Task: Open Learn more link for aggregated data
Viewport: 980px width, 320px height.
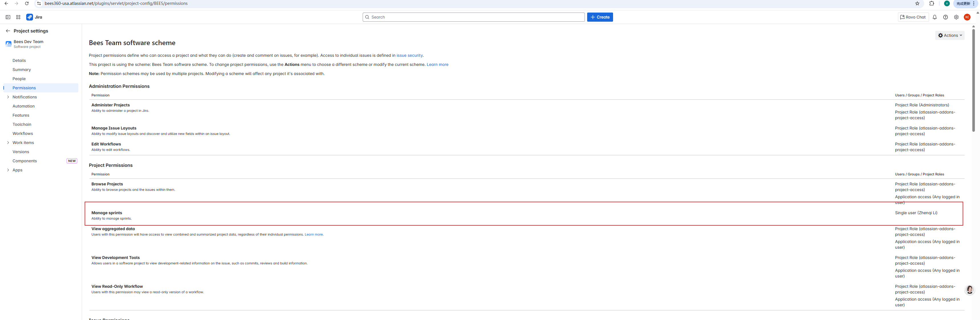Action: 314,235
